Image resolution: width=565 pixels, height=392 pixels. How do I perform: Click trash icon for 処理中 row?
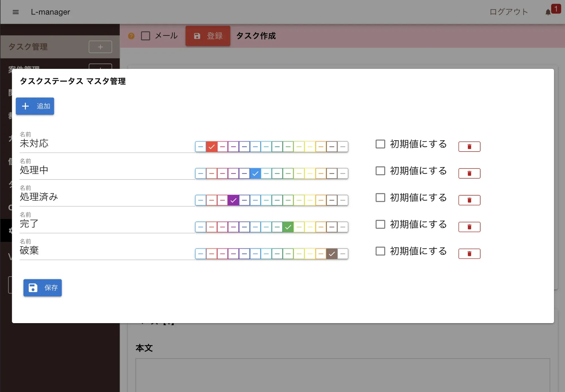[x=469, y=173]
